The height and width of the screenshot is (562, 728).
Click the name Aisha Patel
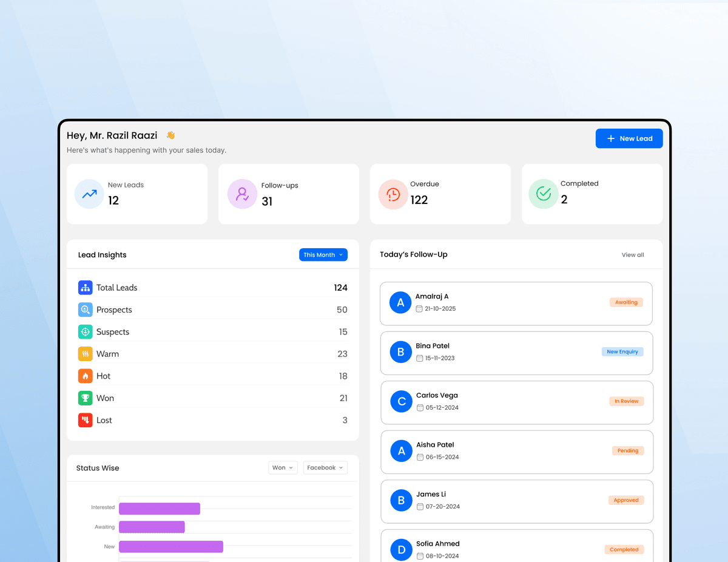pyautogui.click(x=435, y=445)
